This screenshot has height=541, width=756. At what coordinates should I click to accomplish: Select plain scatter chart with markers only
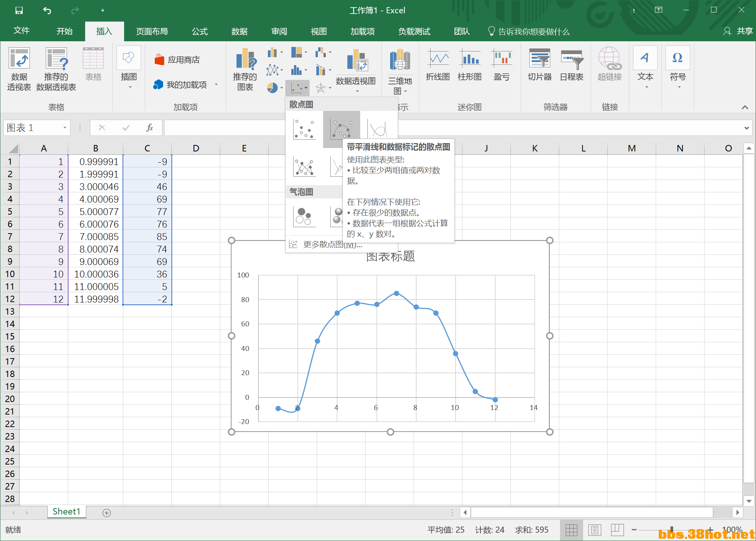[305, 129]
